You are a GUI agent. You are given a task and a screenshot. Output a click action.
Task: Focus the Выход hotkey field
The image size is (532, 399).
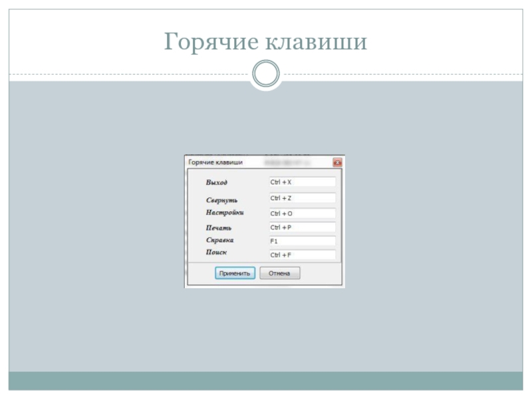point(302,182)
